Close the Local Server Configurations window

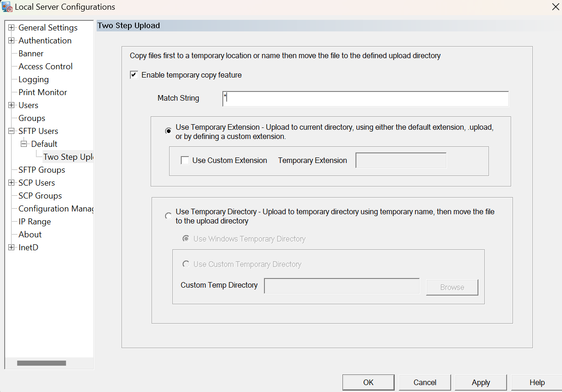pos(555,7)
